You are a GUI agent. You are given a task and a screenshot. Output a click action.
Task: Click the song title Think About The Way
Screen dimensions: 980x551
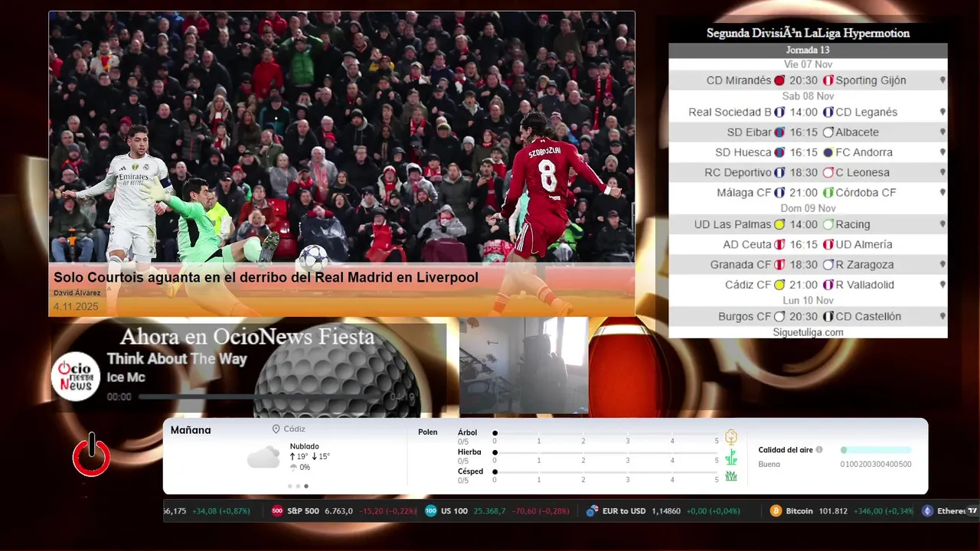click(177, 359)
